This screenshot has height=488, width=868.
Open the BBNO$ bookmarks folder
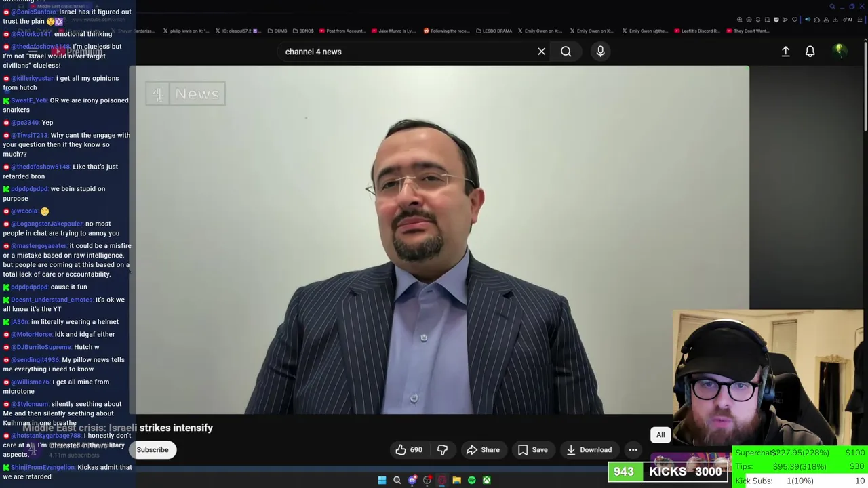click(303, 30)
